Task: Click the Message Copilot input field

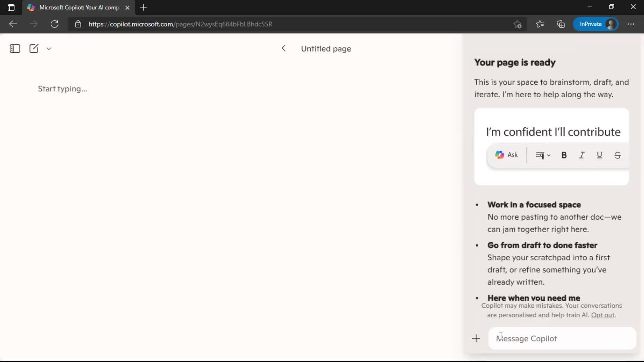Action: (x=560, y=339)
